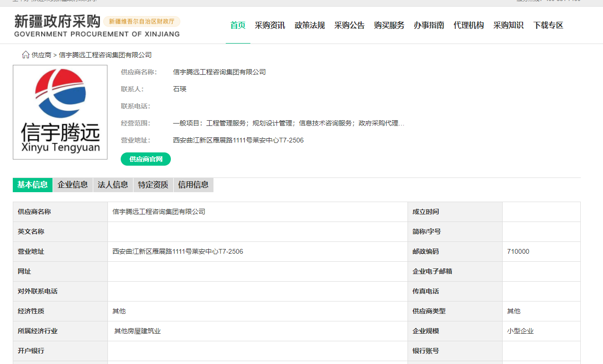The width and height of the screenshot is (603, 364).
Task: Switch to the 信用信息 tab
Action: pos(193,185)
